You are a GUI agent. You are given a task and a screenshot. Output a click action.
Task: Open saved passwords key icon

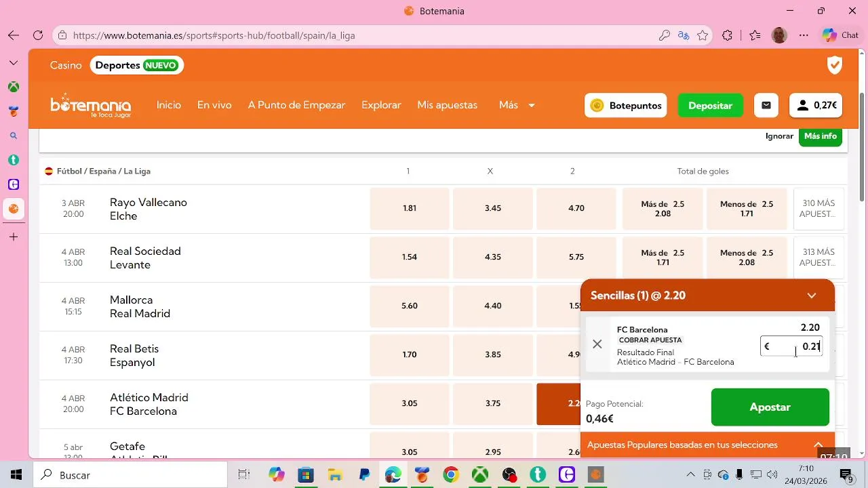tap(665, 35)
